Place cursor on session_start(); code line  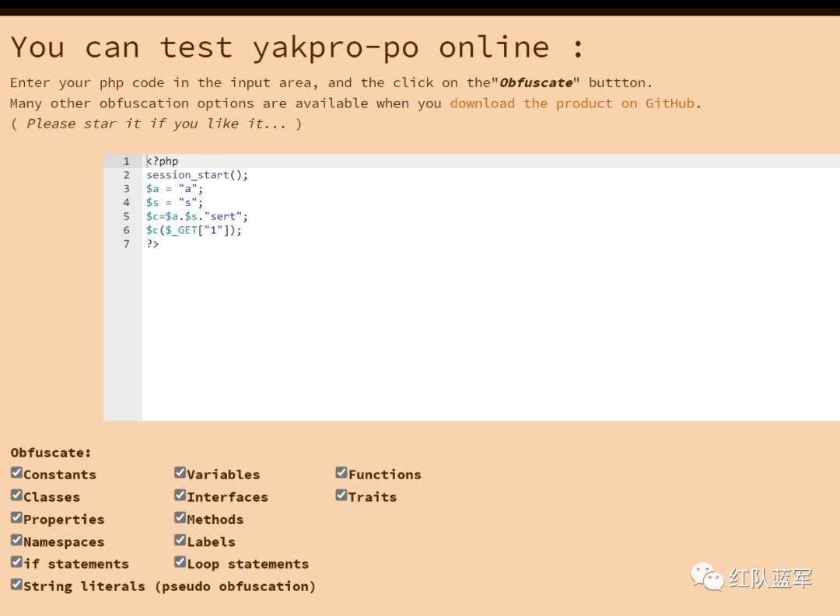197,175
